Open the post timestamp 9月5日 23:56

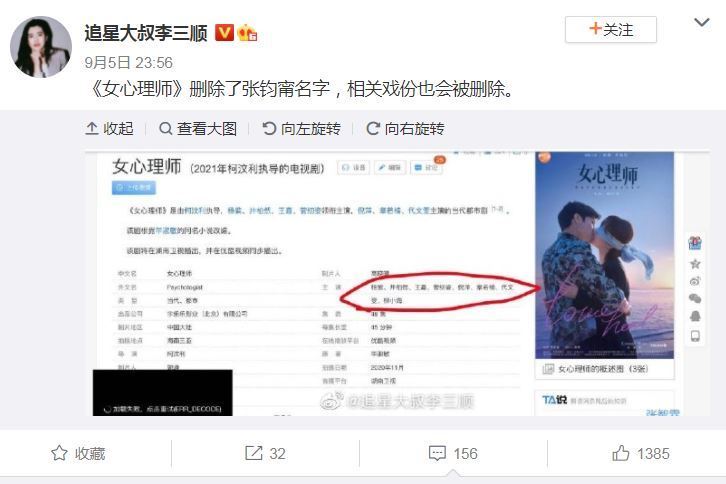(x=128, y=63)
